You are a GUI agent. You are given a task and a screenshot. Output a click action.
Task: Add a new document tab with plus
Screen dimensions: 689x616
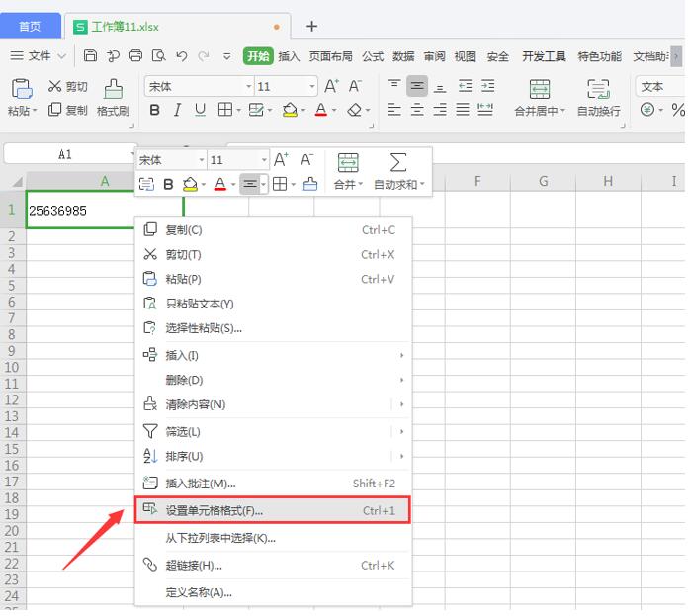pyautogui.click(x=312, y=26)
